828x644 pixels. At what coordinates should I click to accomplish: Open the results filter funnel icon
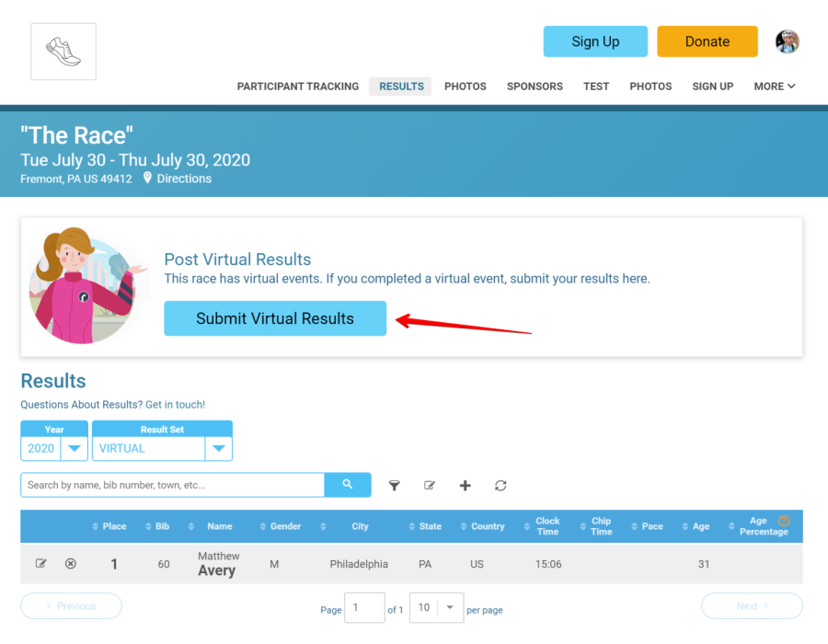(x=394, y=486)
